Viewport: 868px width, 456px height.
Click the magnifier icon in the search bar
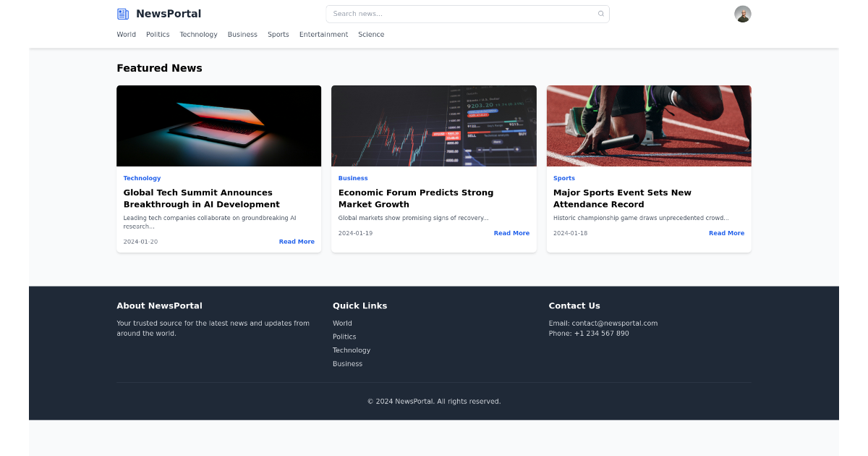pos(601,13)
